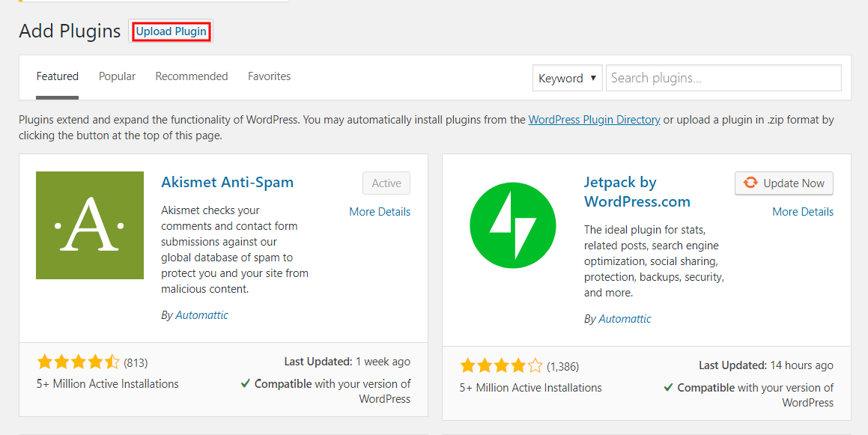Open the Keyword search type dropdown
868x435 pixels.
click(x=568, y=78)
